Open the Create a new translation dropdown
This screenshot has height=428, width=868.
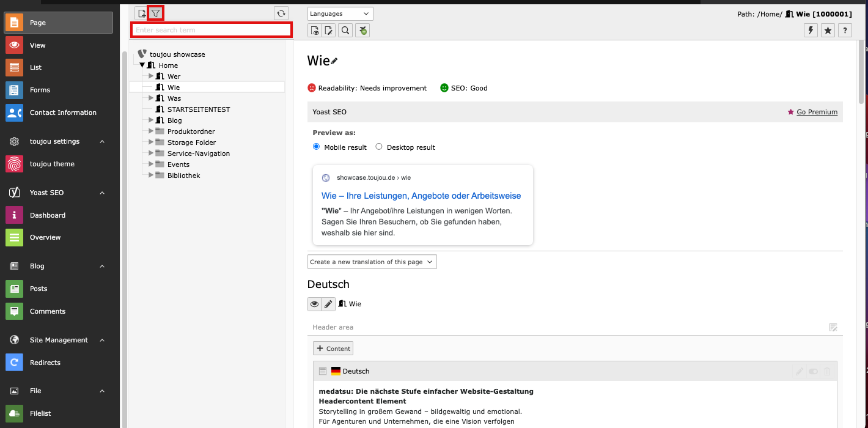372,262
